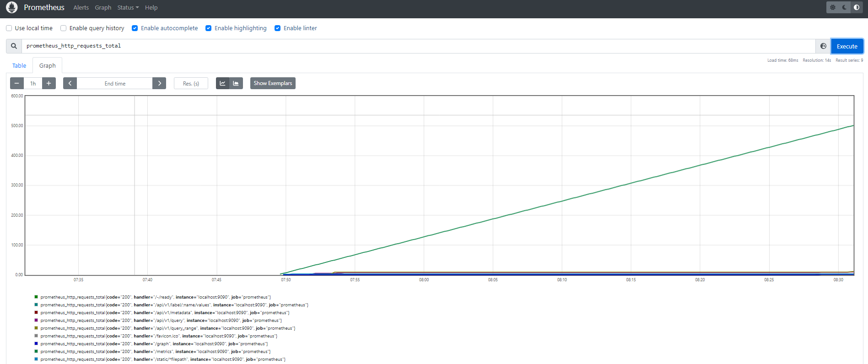Click the End time field
The width and height of the screenshot is (868, 364).
click(115, 83)
